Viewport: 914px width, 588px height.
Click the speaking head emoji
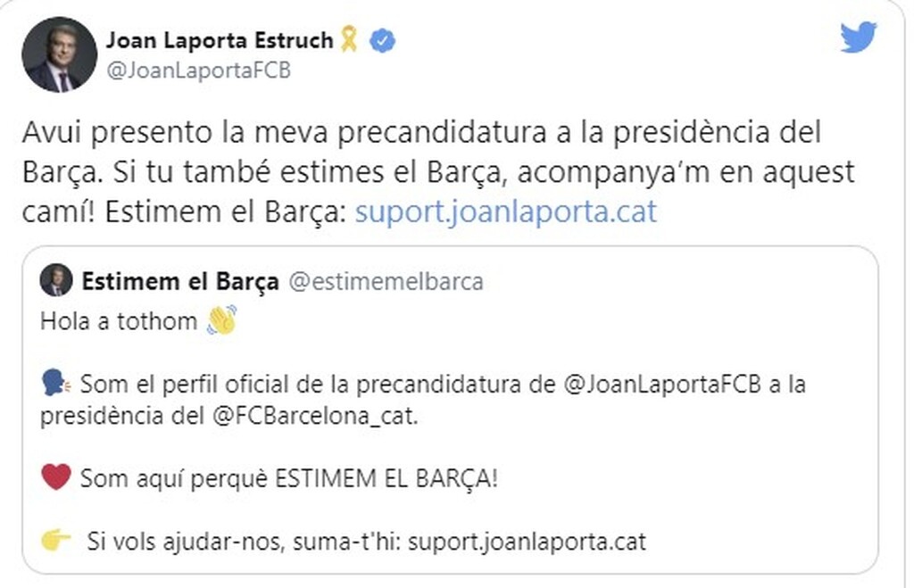coord(55,385)
